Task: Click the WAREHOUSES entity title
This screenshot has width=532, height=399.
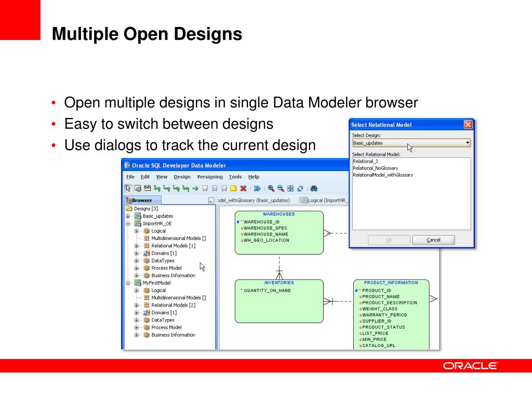Action: (279, 214)
